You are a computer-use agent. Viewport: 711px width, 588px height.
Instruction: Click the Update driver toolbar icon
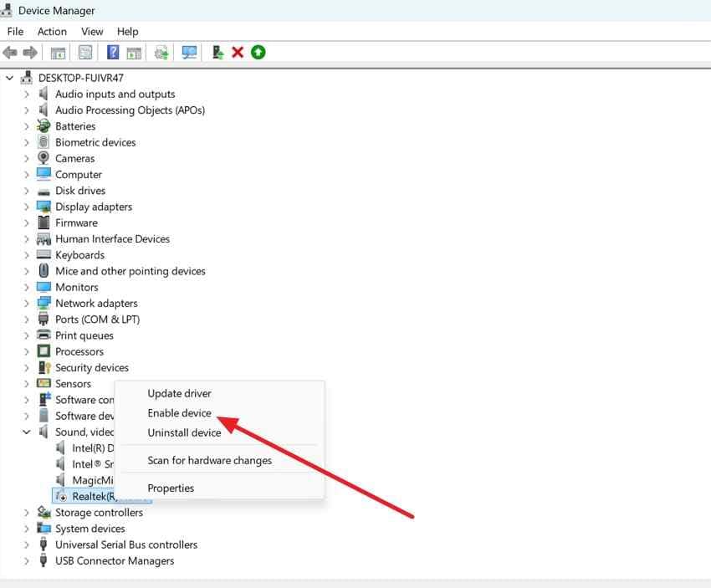tap(161, 53)
